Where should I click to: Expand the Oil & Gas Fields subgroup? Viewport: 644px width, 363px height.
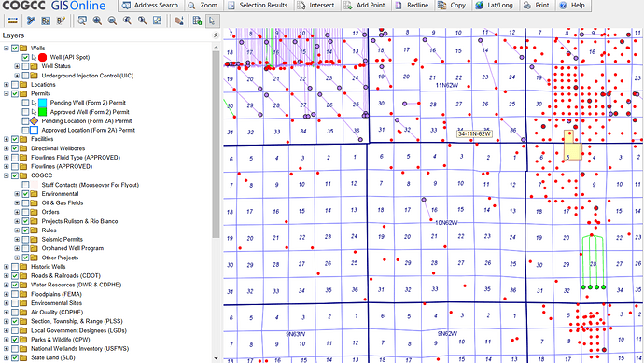pos(17,202)
